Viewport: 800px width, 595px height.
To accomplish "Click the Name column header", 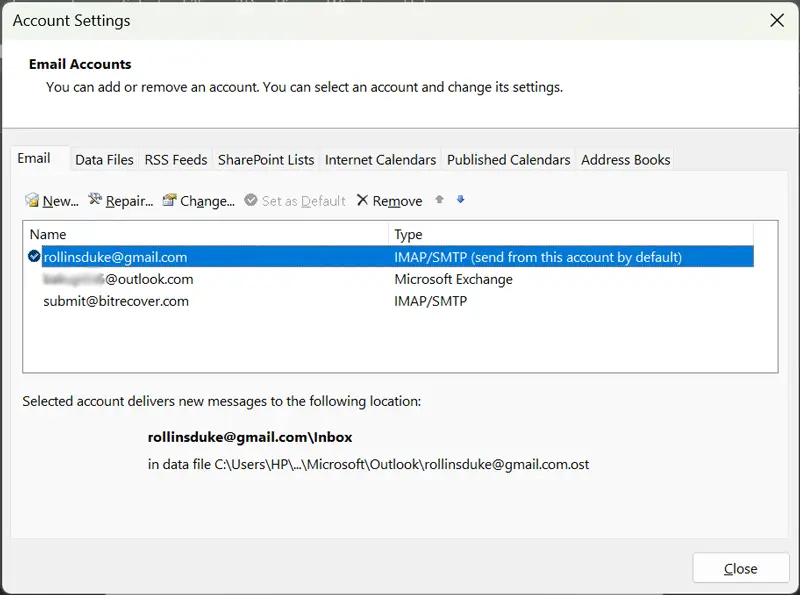I will click(206, 234).
